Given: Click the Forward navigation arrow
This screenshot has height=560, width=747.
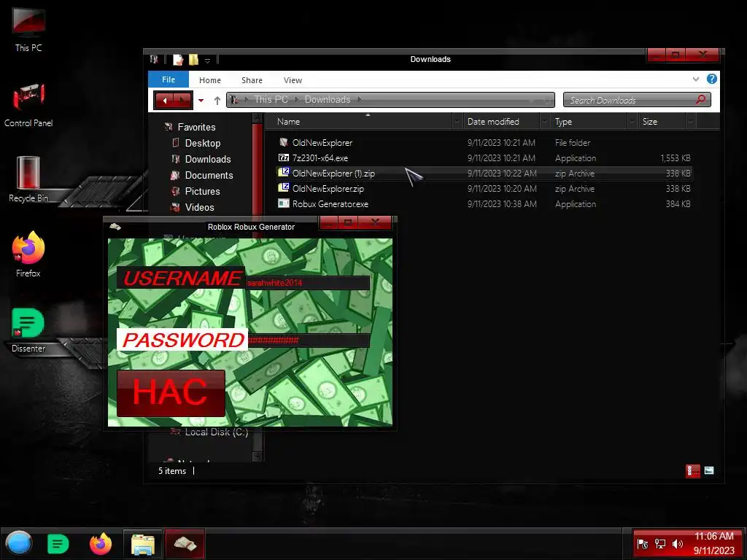Looking at the screenshot, I should [182, 101].
